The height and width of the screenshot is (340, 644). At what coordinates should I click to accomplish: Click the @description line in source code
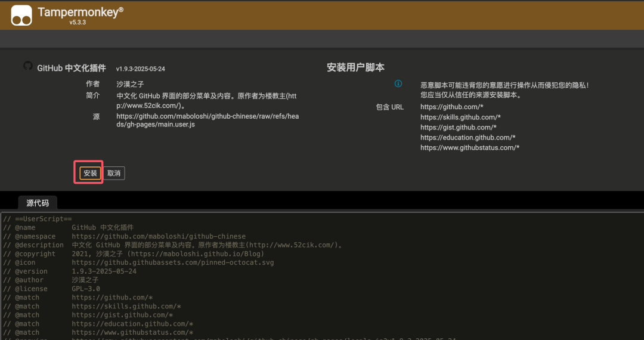pyautogui.click(x=173, y=245)
